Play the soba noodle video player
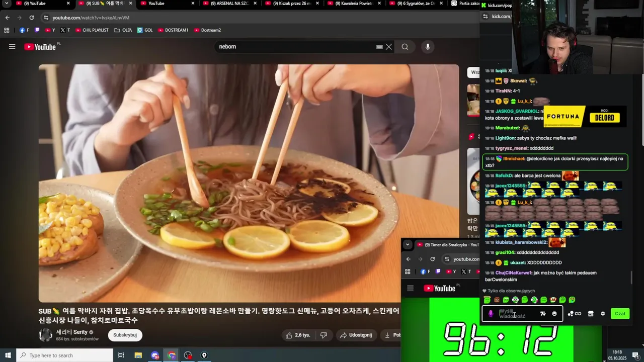Viewport: 644px width, 362px height. point(249,183)
